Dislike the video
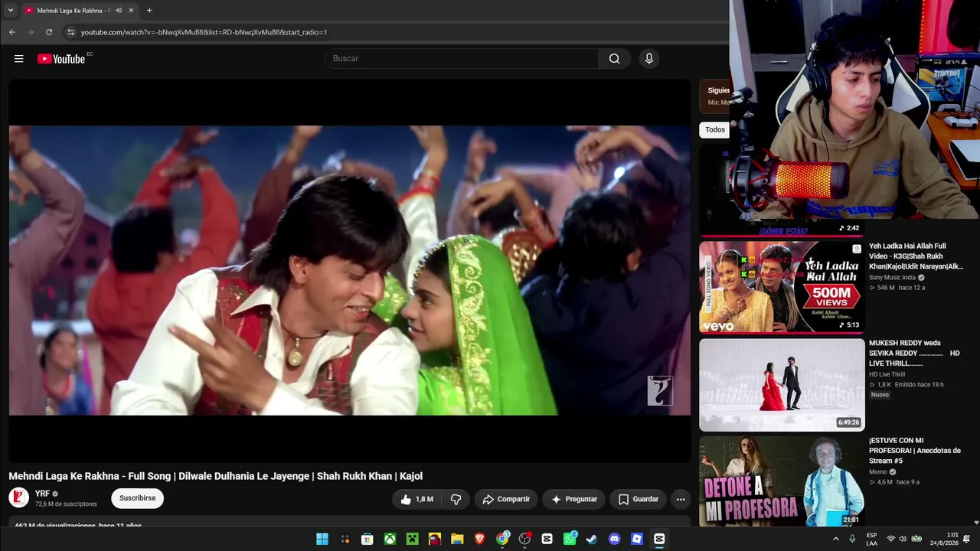Image resolution: width=980 pixels, height=551 pixels. (456, 499)
